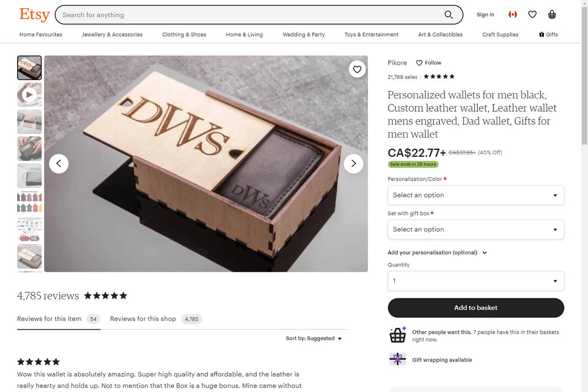
Task: Click the search magnifying glass icon
Action: coord(448,15)
